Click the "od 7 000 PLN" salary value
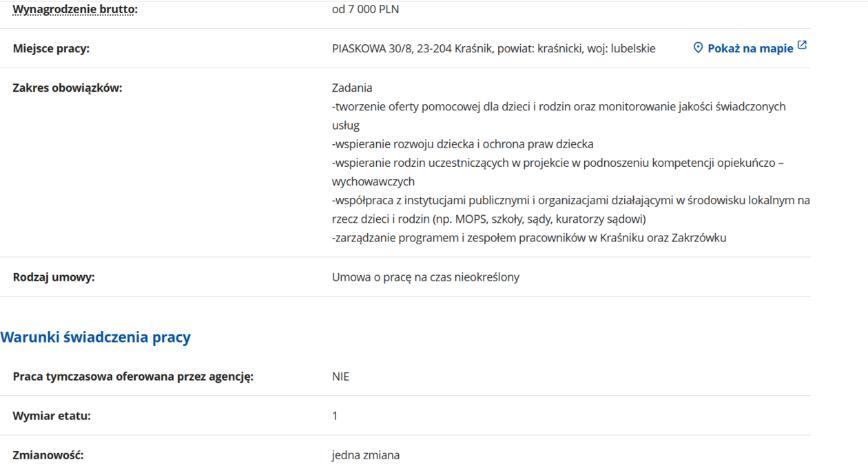The image size is (868, 471). 365,10
